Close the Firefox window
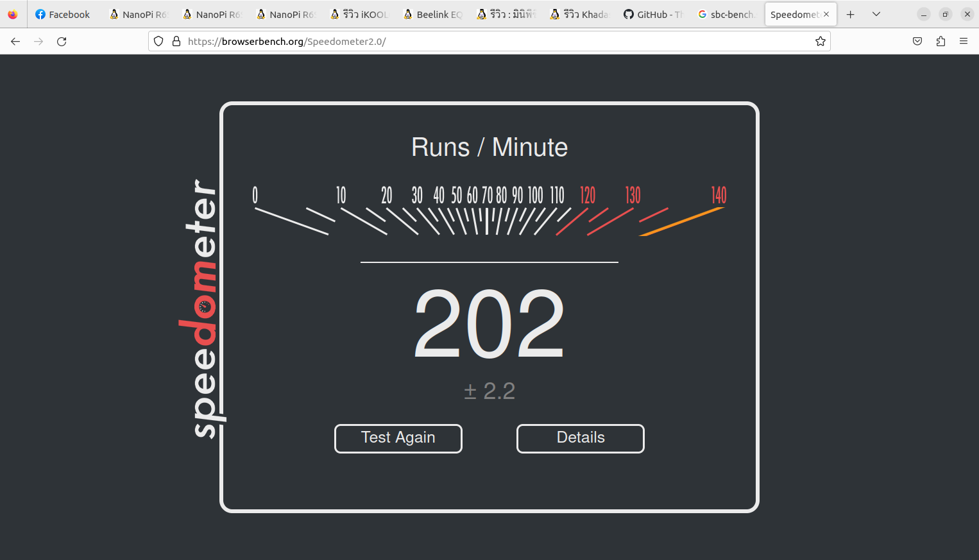The image size is (979, 560). coord(967,14)
